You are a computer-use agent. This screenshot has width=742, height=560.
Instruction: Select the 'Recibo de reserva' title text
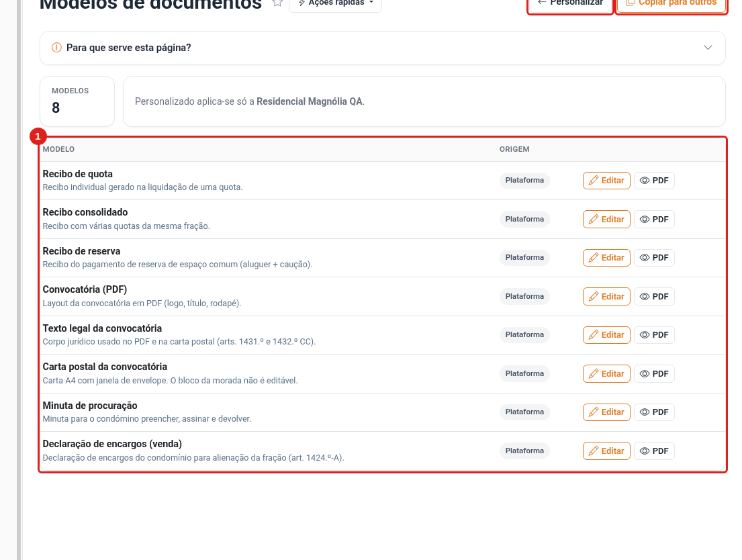point(81,251)
